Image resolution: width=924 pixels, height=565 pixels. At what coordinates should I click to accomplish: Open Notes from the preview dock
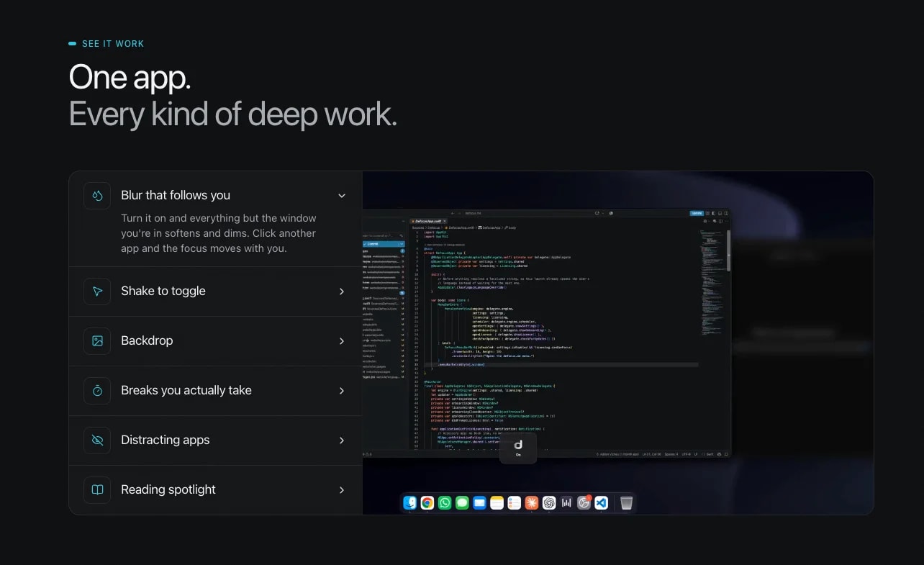[x=497, y=503]
